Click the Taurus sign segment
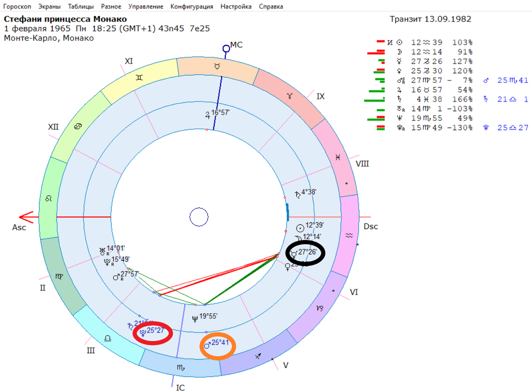Screen dimensions: 532x392 click(x=217, y=66)
